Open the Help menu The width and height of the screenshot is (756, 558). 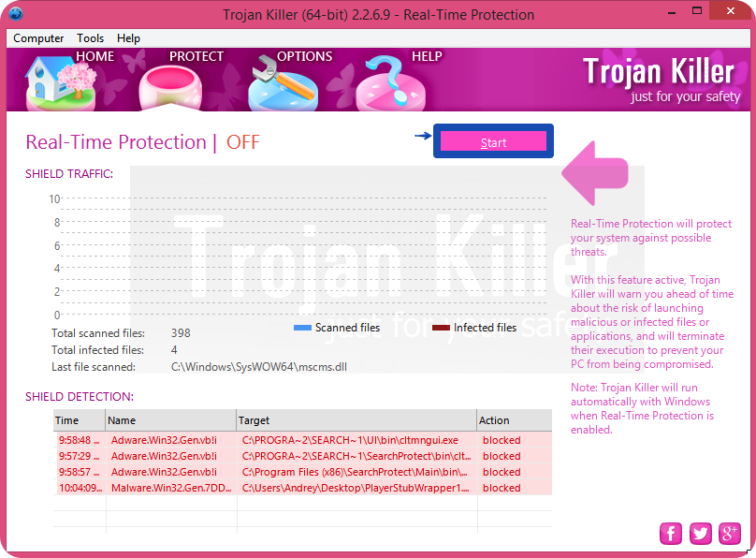(x=128, y=38)
